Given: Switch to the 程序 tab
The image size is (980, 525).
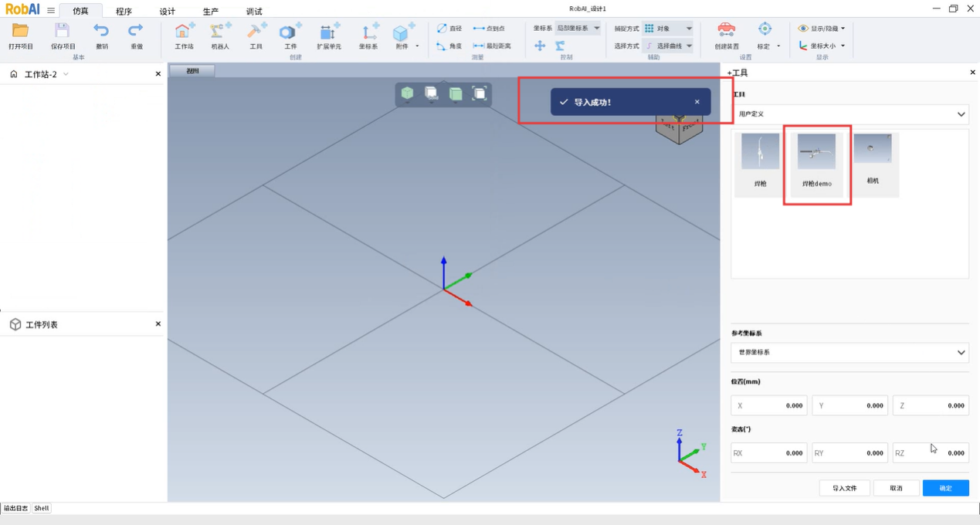Looking at the screenshot, I should point(124,12).
